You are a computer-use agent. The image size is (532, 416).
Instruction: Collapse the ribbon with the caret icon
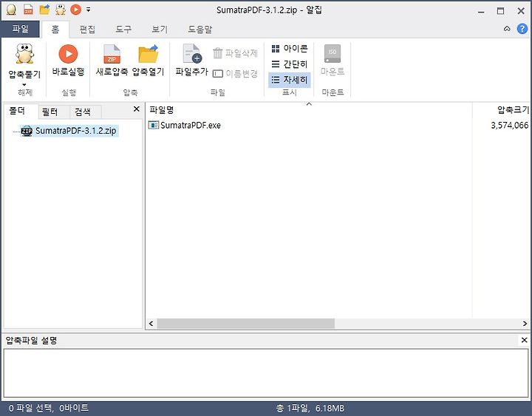pyautogui.click(x=507, y=29)
